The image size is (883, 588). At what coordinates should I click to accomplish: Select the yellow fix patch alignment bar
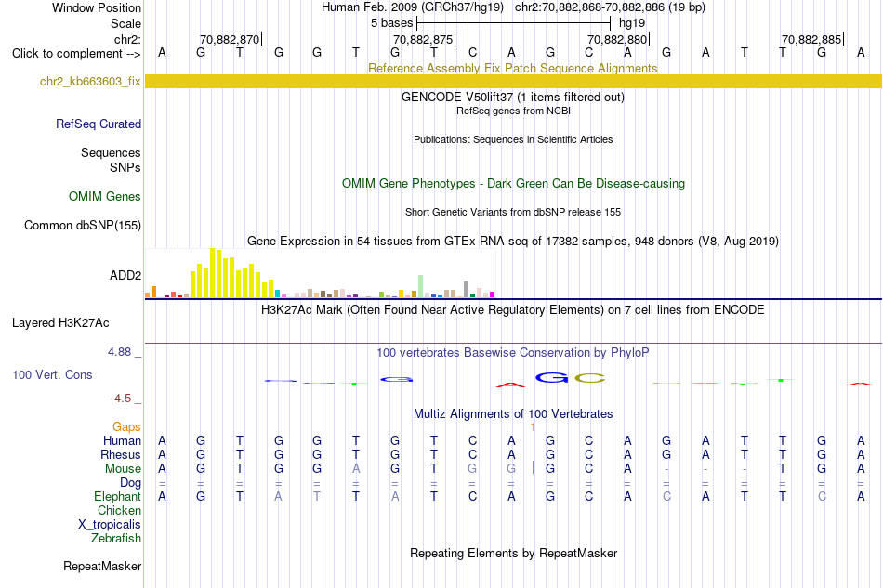(x=513, y=81)
